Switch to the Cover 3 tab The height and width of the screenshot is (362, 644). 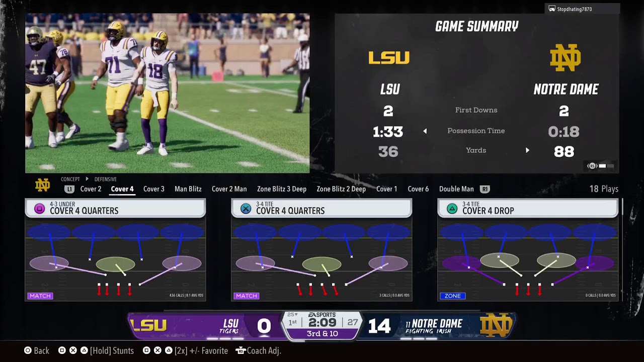click(154, 189)
